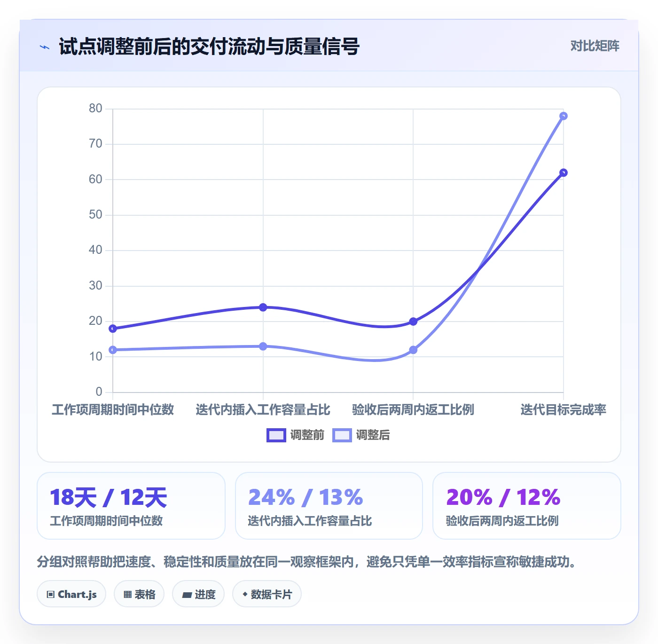The width and height of the screenshot is (658, 644).
Task: Select the 调整后 point at 迭代目标完成率
Action: click(x=564, y=116)
